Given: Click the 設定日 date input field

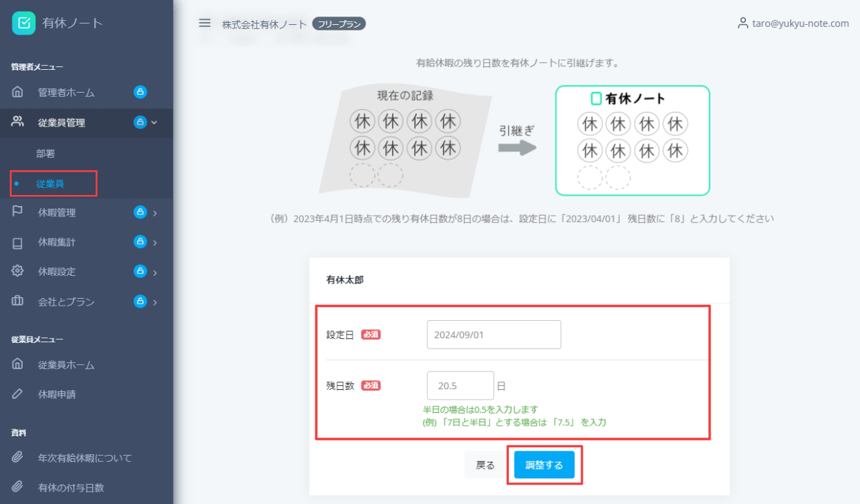Looking at the screenshot, I should click(x=494, y=334).
